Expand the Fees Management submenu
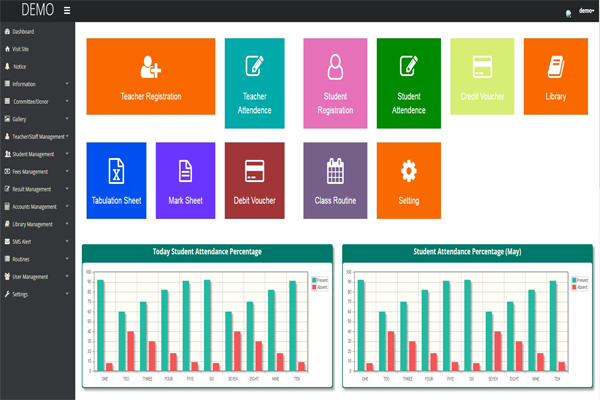600x400 pixels. click(x=38, y=171)
